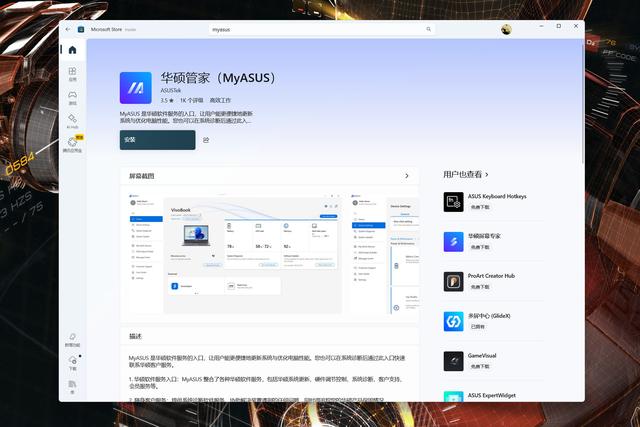Click the share icon beside install button
The image size is (640, 427).
(x=206, y=140)
